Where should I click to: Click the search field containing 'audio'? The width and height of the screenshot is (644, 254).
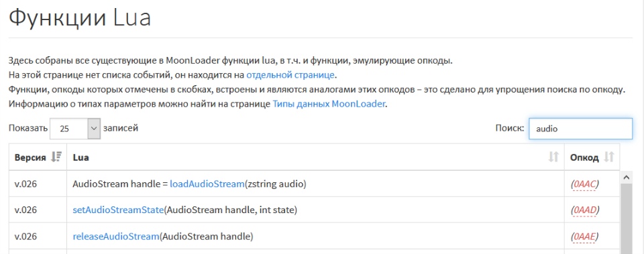(x=580, y=129)
